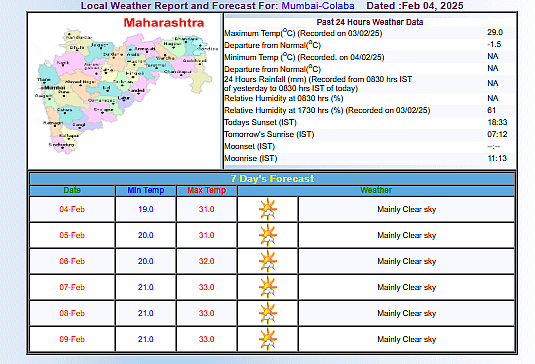Select the 7 Day's Forecast heading
The width and height of the screenshot is (535, 364).
[272, 179]
